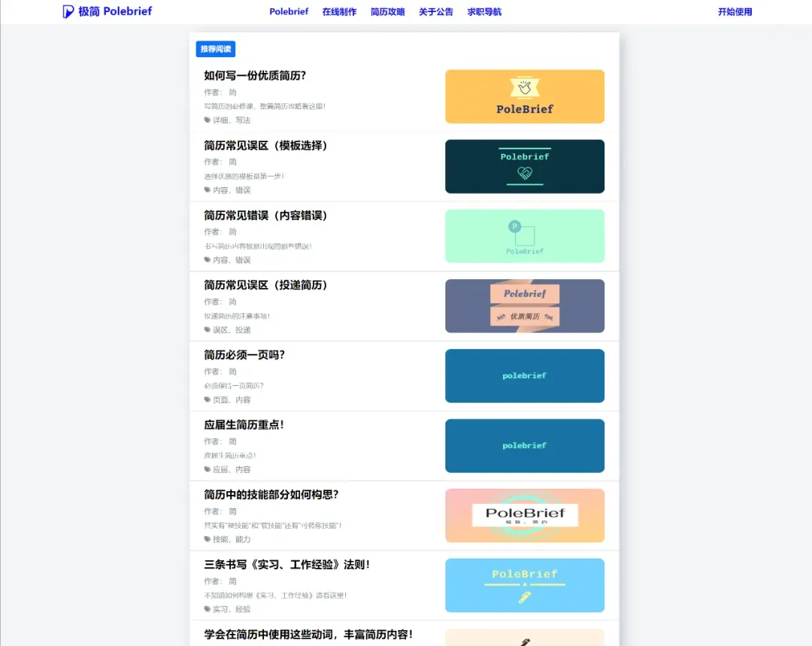Screen dimensions: 812x646
Task: Click tag icon beside 技能, 能力
Action: pyautogui.click(x=208, y=539)
